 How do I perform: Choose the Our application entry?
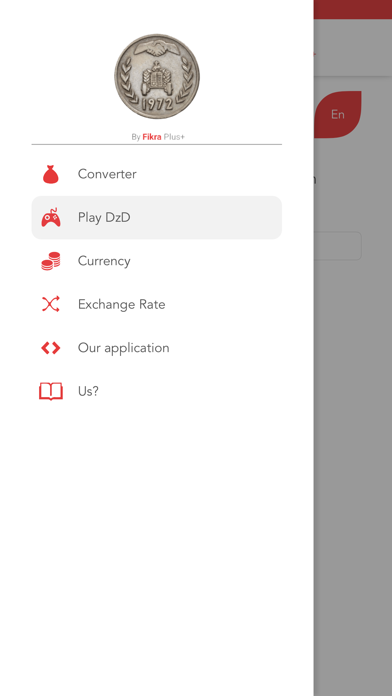pyautogui.click(x=157, y=348)
